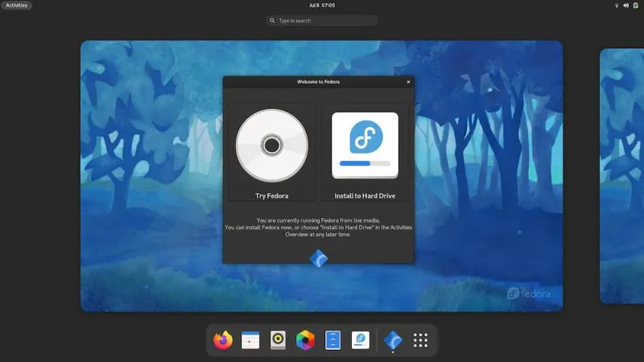This screenshot has height=362, width=644.
Task: Launch Install to Hard Drive dock icon
Action: [360, 340]
